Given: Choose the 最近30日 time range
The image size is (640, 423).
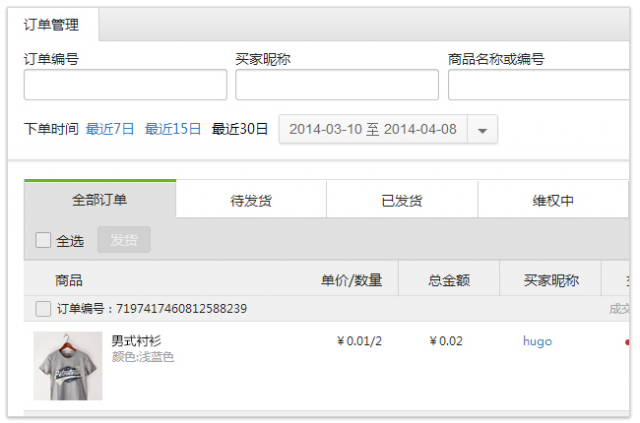Looking at the screenshot, I should click(240, 129).
